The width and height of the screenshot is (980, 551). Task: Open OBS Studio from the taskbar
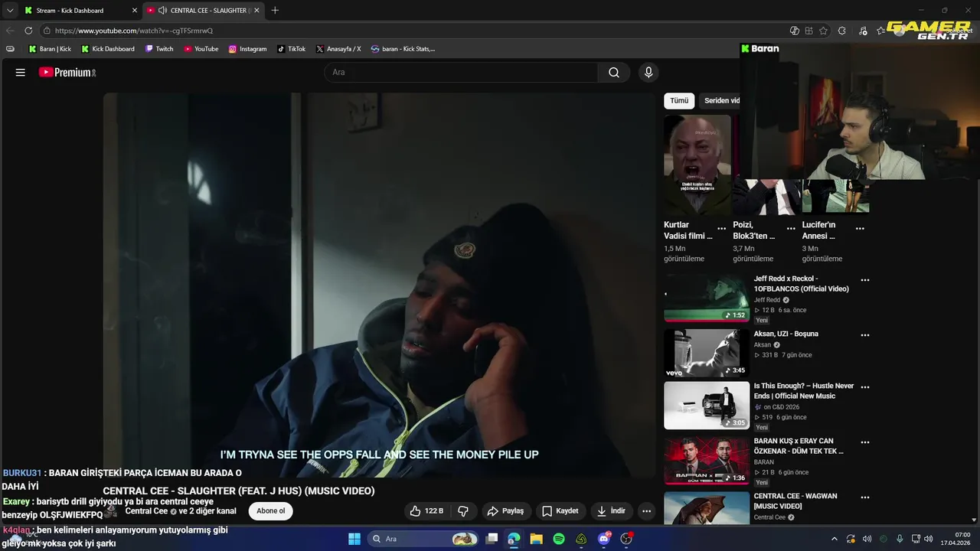click(x=626, y=539)
